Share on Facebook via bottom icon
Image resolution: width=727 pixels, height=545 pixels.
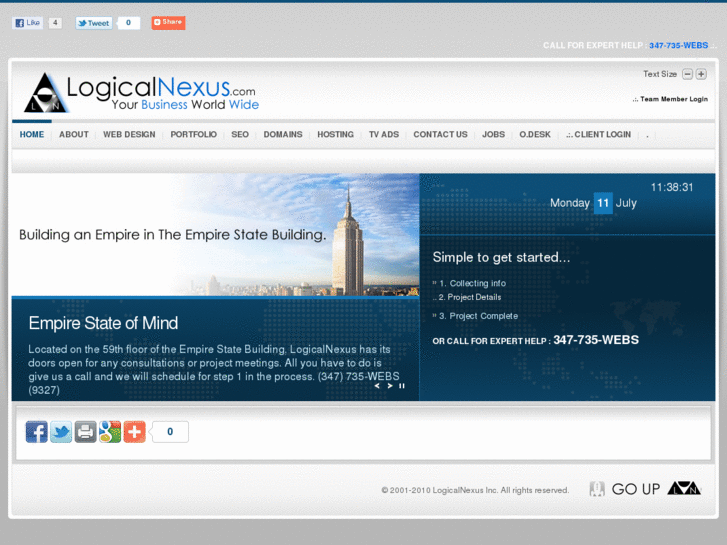(37, 432)
